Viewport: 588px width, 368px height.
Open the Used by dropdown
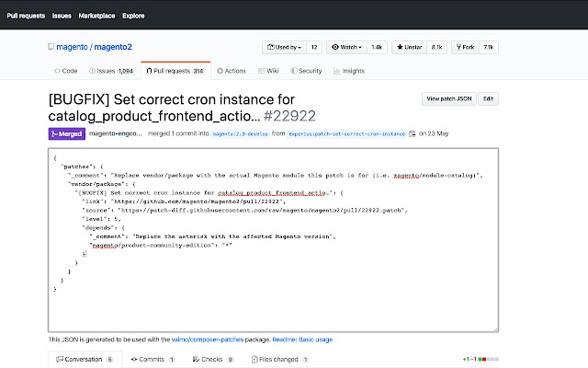click(284, 47)
